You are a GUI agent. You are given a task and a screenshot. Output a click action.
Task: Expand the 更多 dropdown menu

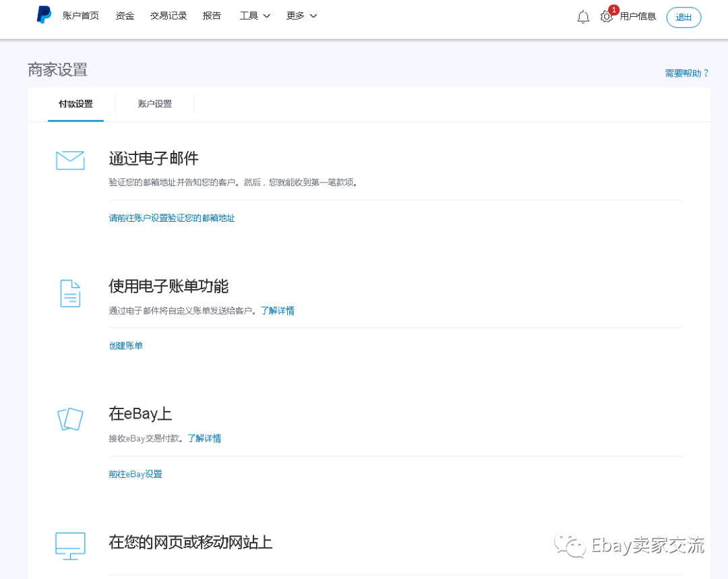tap(301, 16)
